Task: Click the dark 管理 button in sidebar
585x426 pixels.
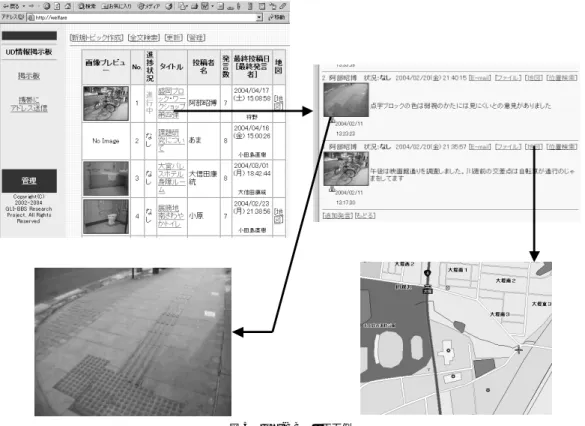Action: pos(29,181)
